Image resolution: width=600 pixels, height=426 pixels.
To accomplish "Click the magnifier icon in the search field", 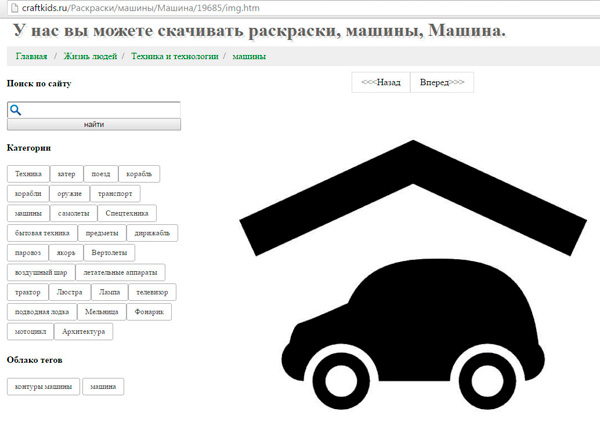I will tap(15, 110).
